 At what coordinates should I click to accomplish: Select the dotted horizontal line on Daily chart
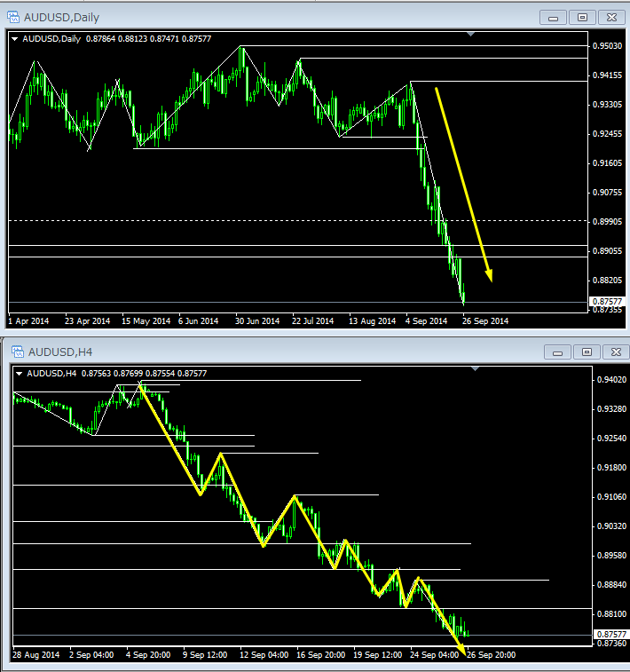(x=266, y=220)
